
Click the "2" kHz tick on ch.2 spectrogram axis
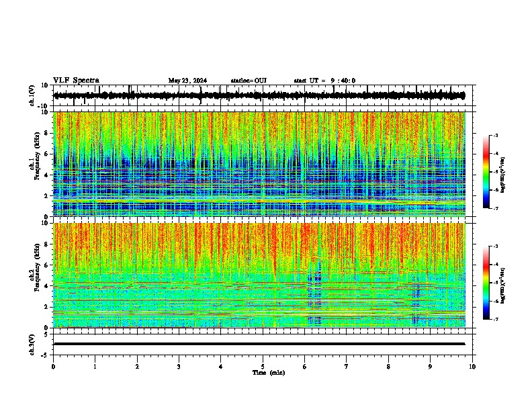(x=47, y=307)
